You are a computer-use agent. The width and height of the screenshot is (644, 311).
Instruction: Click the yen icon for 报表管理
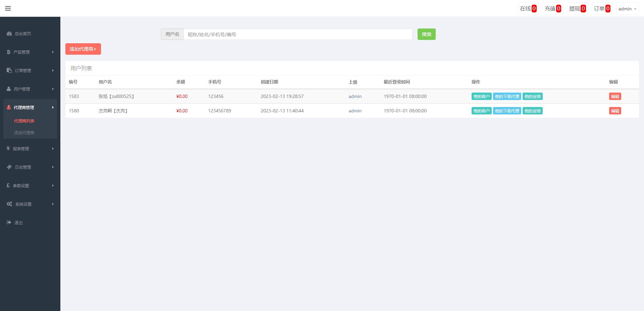pos(8,148)
